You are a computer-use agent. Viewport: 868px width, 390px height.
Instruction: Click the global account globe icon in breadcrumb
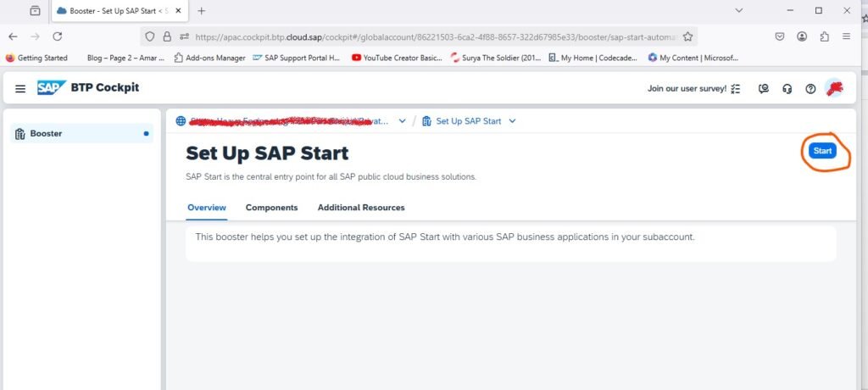tap(181, 120)
